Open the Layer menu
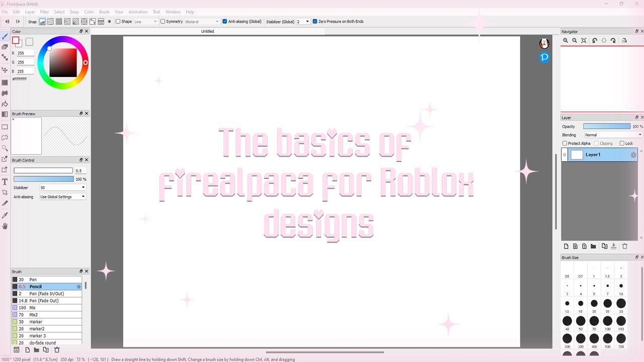Screen dimensions: 644x362 (x=30, y=12)
